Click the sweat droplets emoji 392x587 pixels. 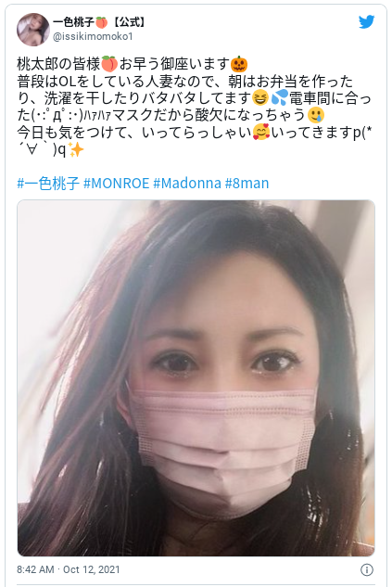tap(280, 98)
